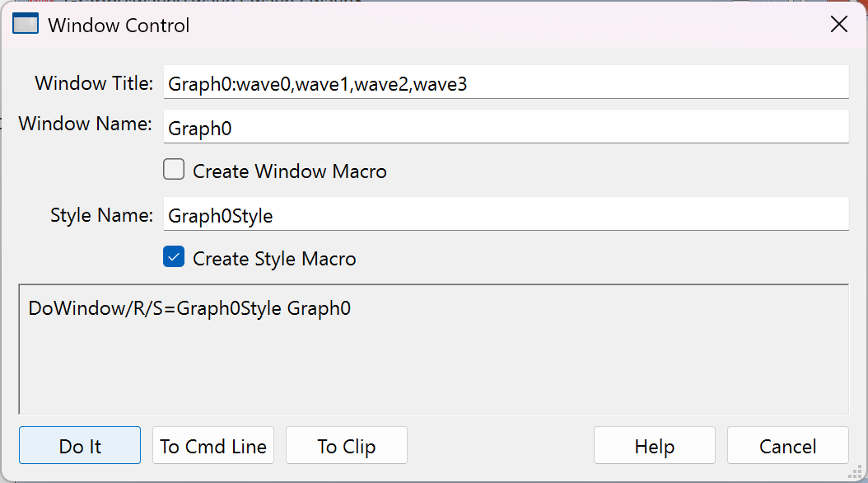Cancel the Window Control dialog
This screenshot has height=483, width=868.
(788, 446)
